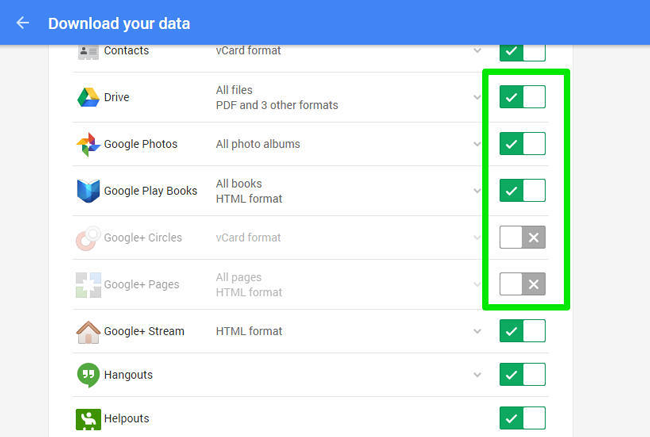Click the Google+ Circles icon

[x=88, y=238]
